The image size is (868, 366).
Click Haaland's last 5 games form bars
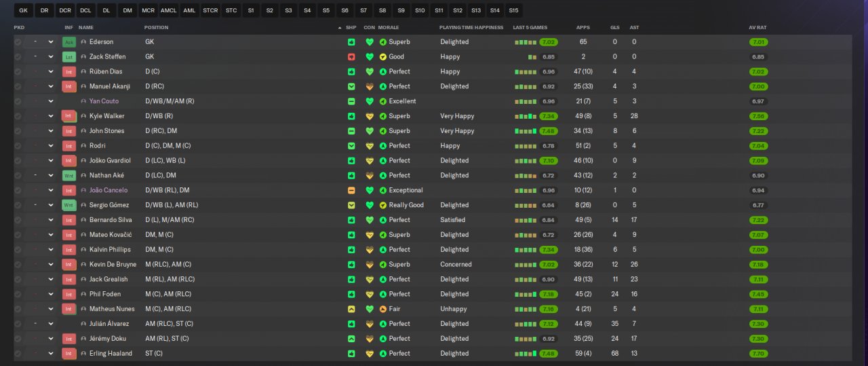pos(526,354)
